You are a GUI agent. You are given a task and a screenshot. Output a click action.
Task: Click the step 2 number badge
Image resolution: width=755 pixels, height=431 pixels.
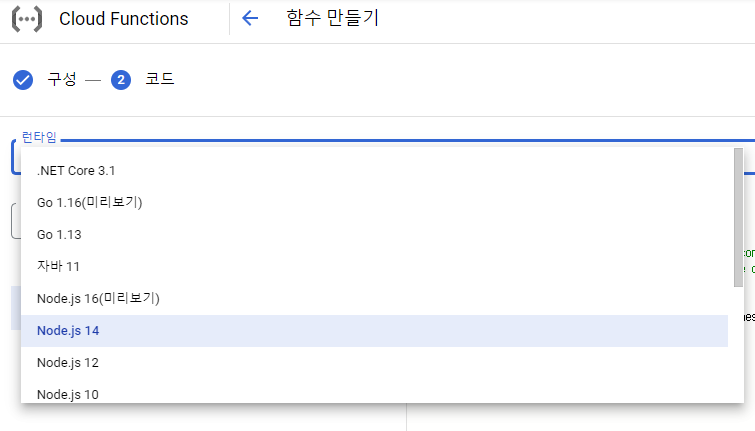coord(121,80)
